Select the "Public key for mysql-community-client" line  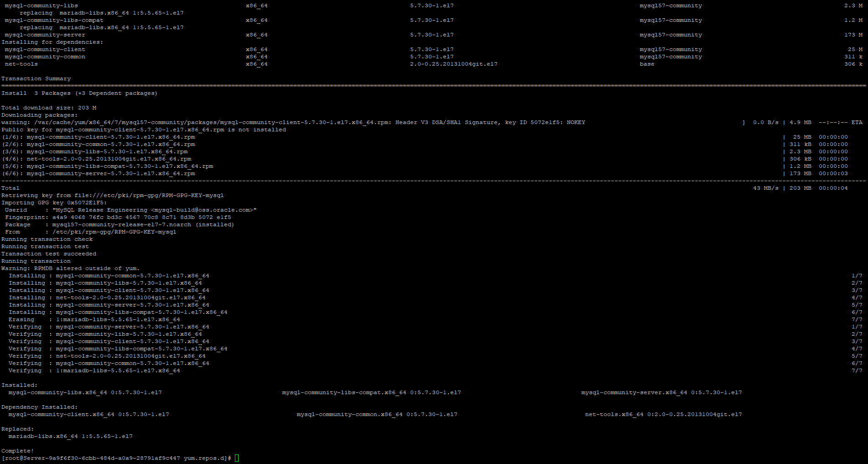(144, 130)
